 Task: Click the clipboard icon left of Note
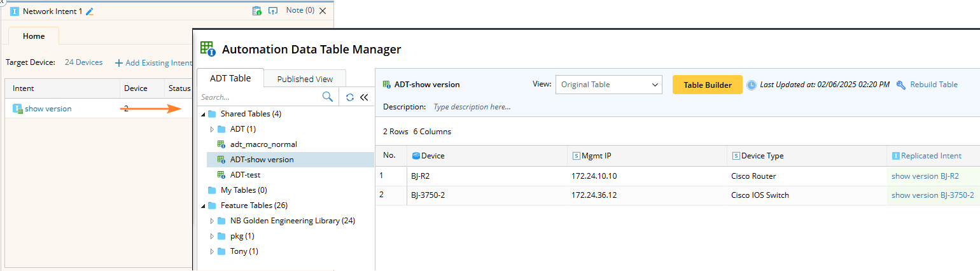pyautogui.click(x=256, y=11)
